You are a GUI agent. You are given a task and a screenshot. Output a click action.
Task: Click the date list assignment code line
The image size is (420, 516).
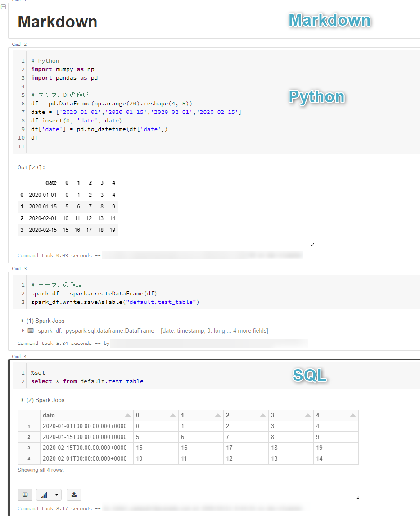tap(136, 112)
